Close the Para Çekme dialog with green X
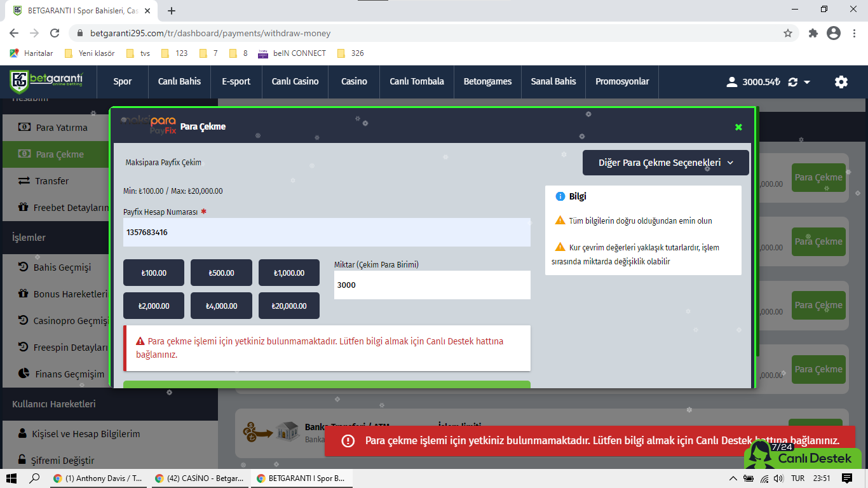Screen dimensions: 868x488 coord(738,127)
